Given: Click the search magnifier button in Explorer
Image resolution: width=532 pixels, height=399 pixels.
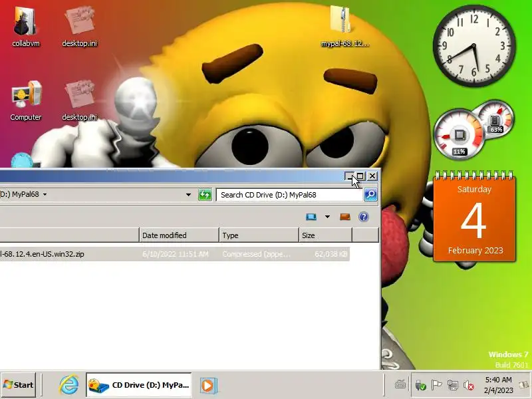Looking at the screenshot, I should [x=370, y=195].
